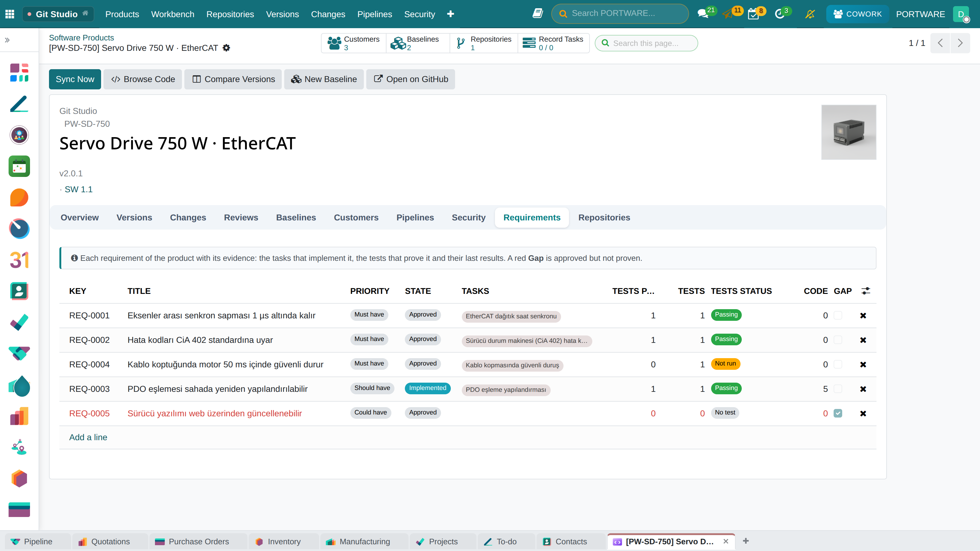The image size is (980, 551).
Task: Open the knowledge book icon in the top bar
Action: pos(537,14)
